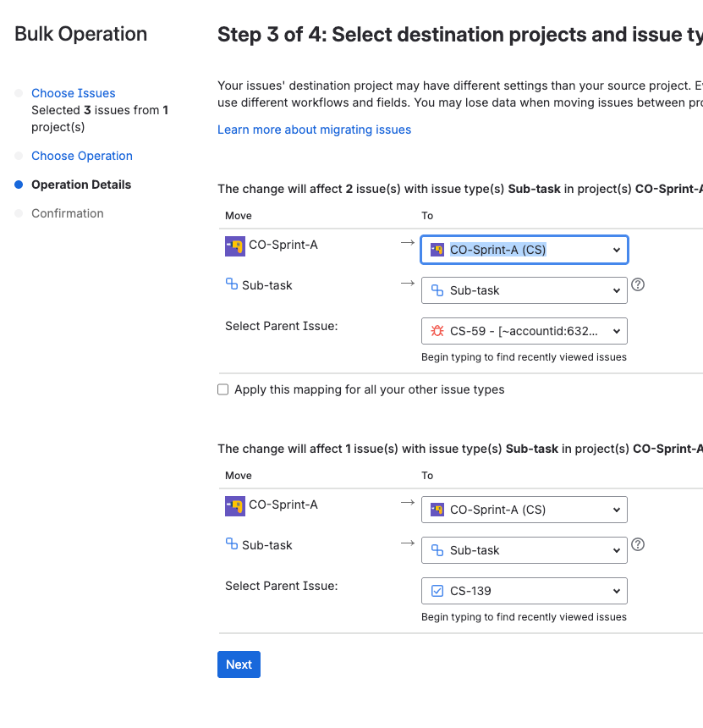
Task: Open the CS-139 parent issue dropdown
Action: coord(525,591)
